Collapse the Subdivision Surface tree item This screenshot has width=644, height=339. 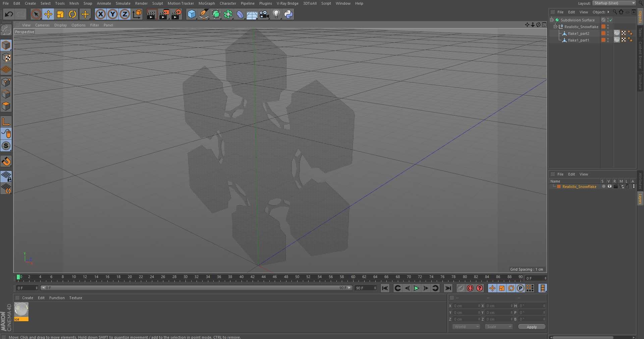[x=552, y=20]
